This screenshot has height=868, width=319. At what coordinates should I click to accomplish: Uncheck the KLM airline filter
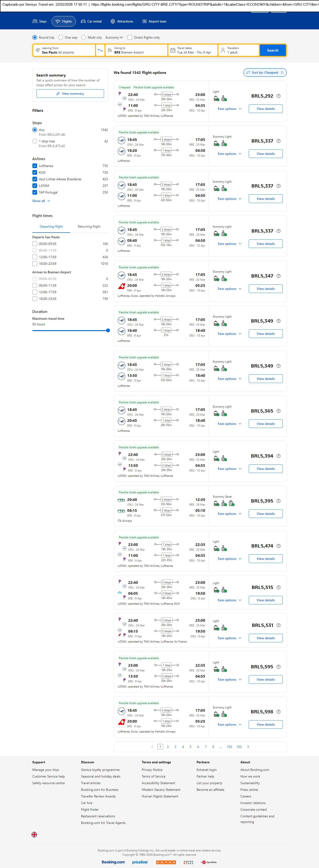pos(35,172)
